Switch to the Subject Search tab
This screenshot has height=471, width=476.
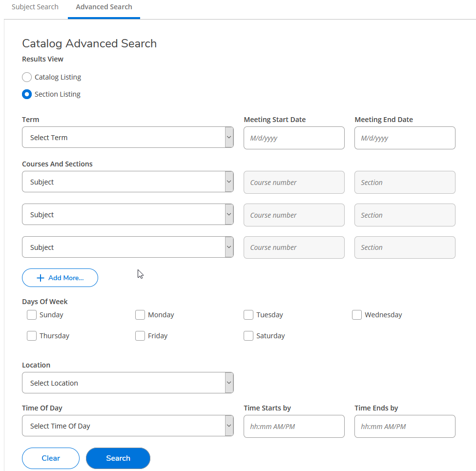click(35, 7)
